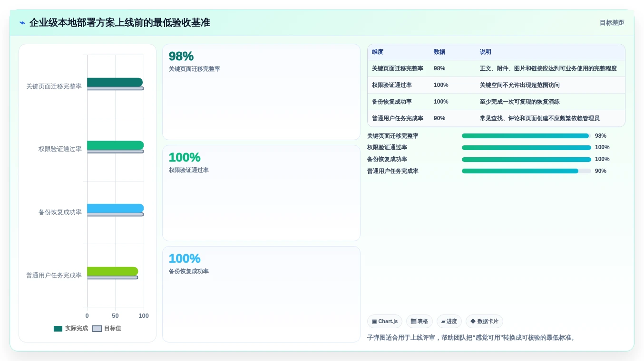The height and width of the screenshot is (361, 644).
Task: Click the 至少完成一次可复现的恢复演练 description
Action: pyautogui.click(x=520, y=102)
